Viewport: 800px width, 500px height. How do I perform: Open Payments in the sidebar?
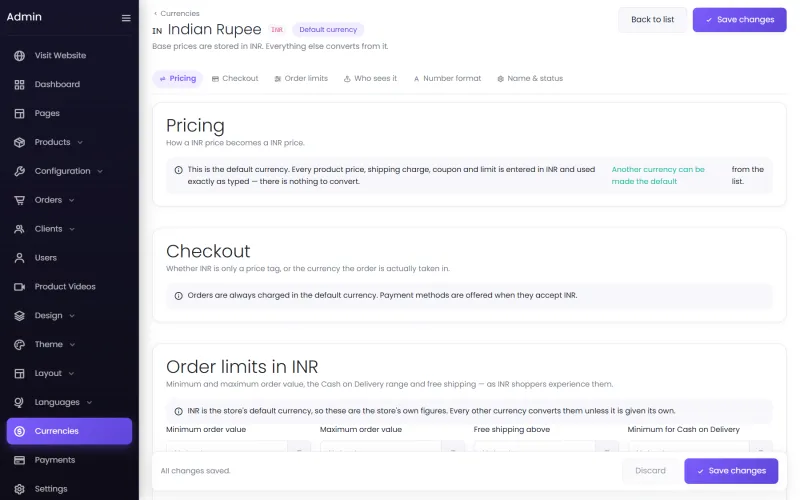[69, 460]
